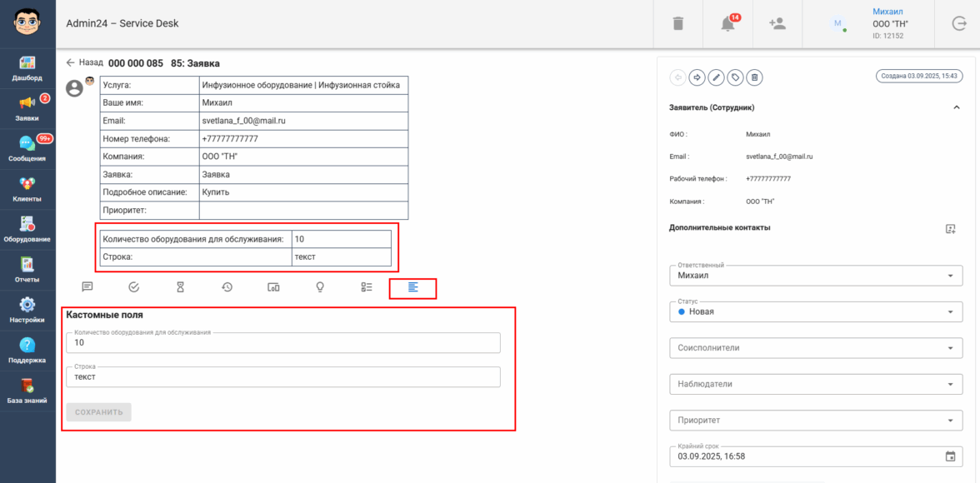Switch to the comments chat tab

click(x=87, y=286)
